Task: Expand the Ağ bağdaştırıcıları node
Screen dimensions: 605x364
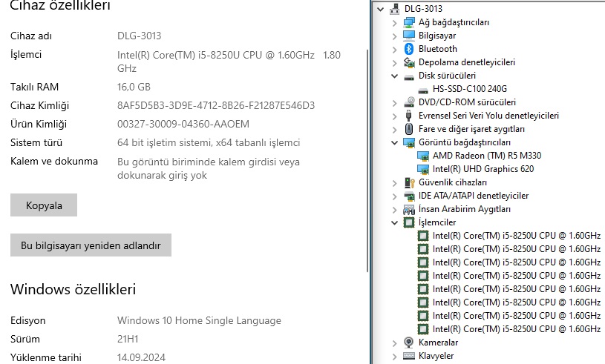Action: [x=394, y=23]
